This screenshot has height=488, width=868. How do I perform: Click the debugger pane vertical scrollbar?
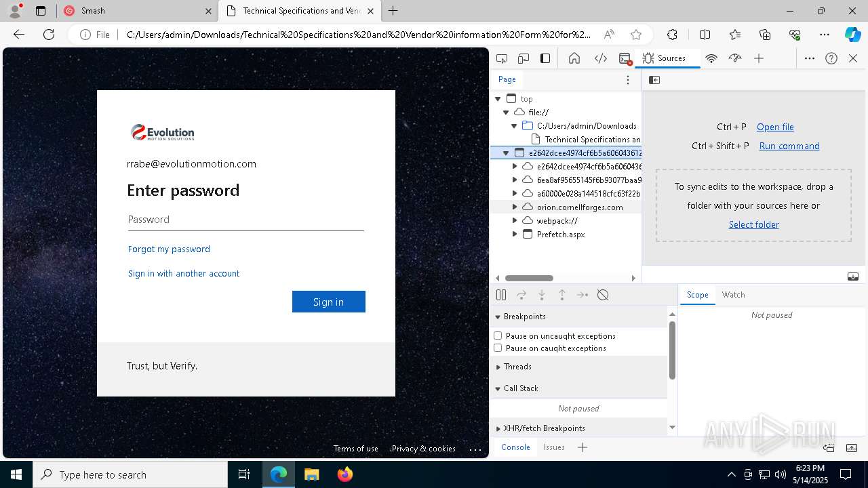(672, 350)
